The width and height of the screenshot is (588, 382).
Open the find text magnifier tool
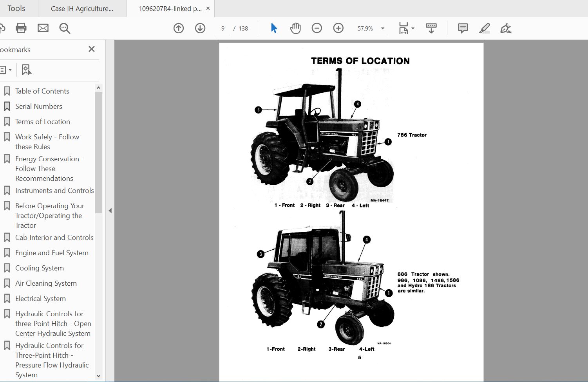click(65, 28)
